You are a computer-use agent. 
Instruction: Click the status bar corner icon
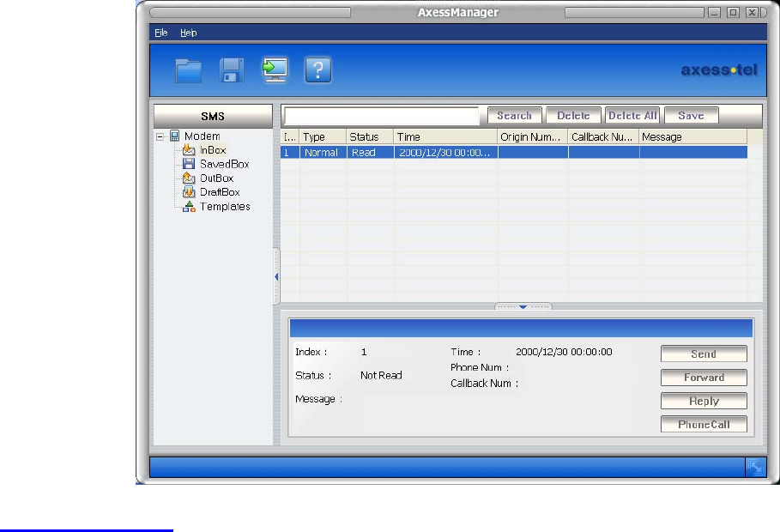756,468
